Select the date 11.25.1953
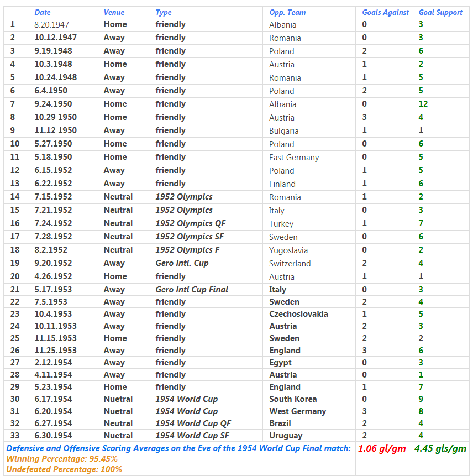Viewport: 473px width, 476px height. point(55,351)
